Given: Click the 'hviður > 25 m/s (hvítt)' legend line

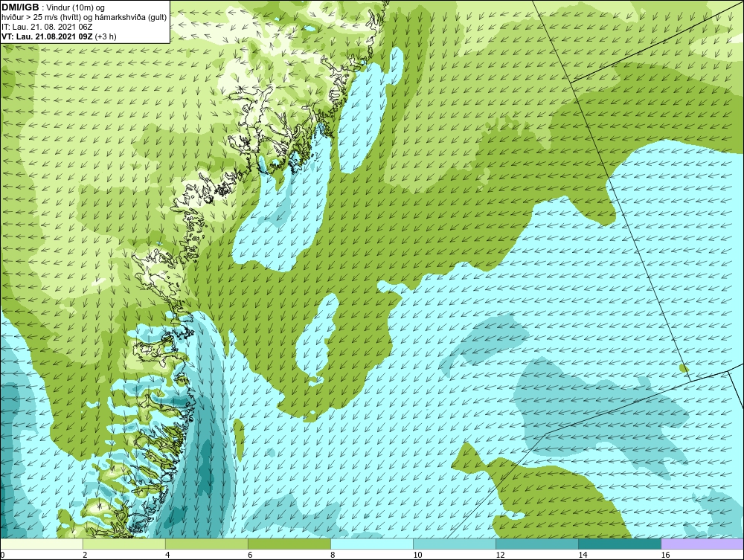Looking at the screenshot, I should [84, 17].
